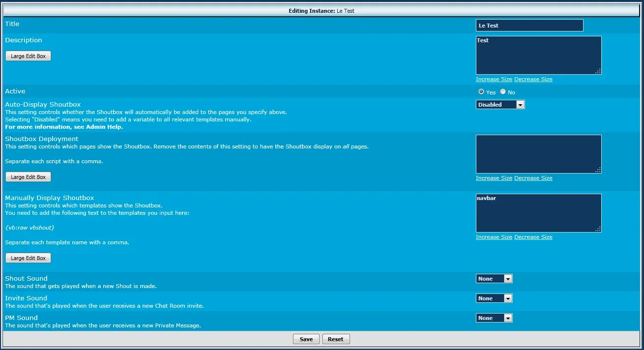Screen dimensions: 644x350
Task: Click Decrease Size under Description box
Action: [x=533, y=79]
